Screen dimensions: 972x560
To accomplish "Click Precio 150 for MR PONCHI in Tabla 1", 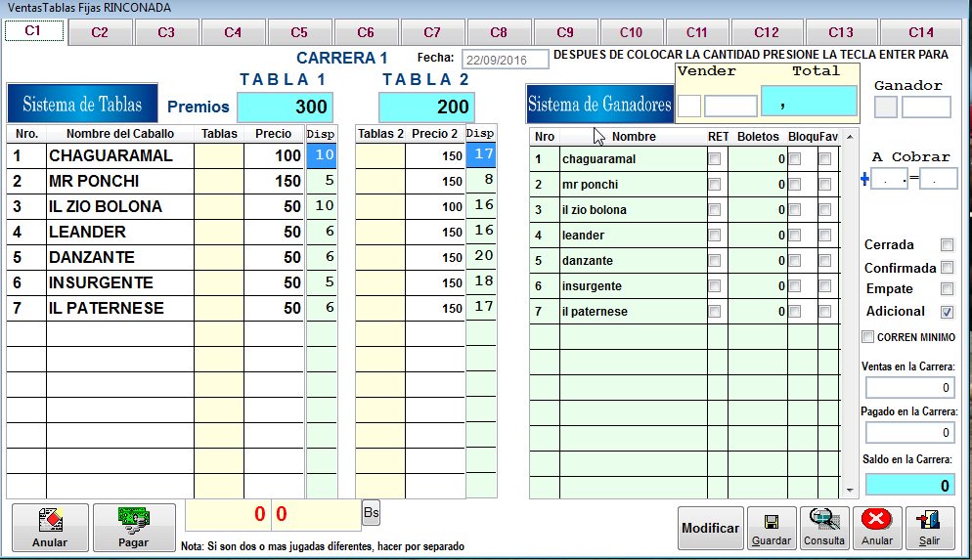I will point(274,181).
